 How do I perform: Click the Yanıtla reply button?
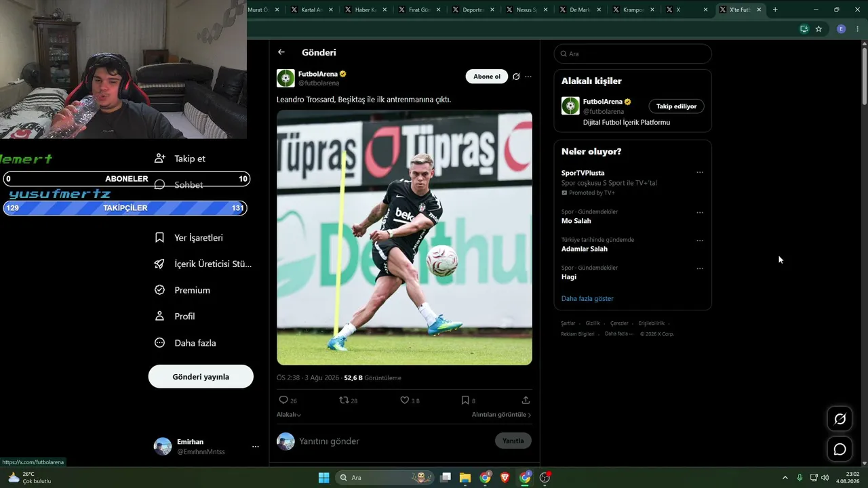(x=513, y=441)
